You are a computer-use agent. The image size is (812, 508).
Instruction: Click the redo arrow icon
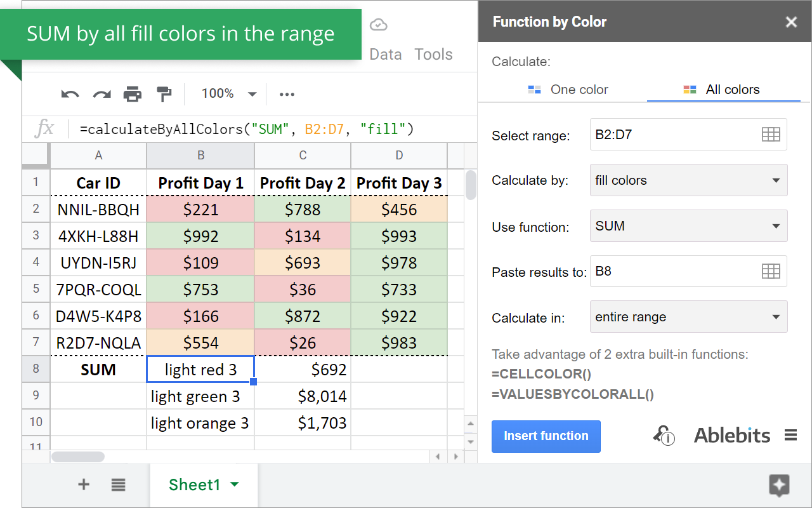(x=101, y=94)
